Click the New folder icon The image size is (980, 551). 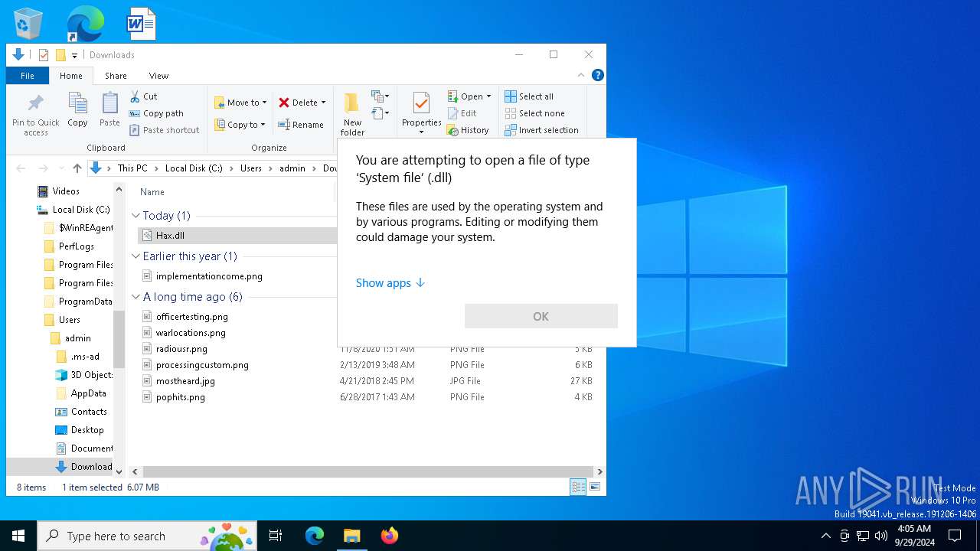click(x=351, y=103)
